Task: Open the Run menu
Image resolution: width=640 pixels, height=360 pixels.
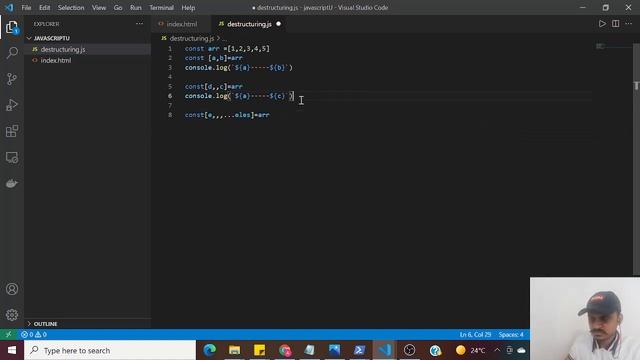Action: pos(136,7)
